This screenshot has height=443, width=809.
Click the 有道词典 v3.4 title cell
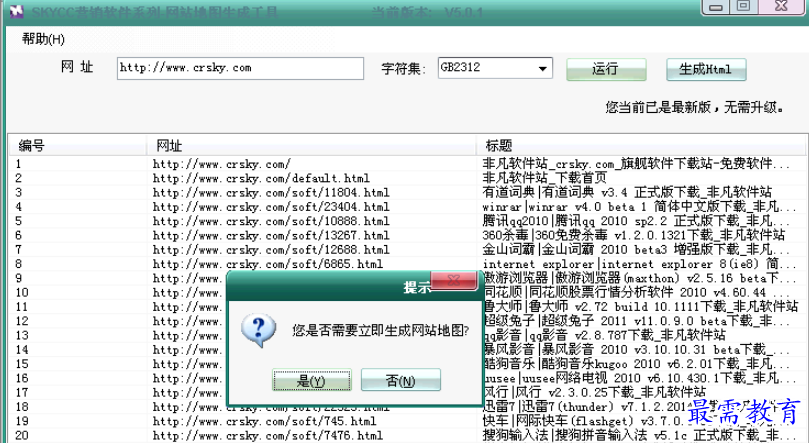tap(627, 193)
